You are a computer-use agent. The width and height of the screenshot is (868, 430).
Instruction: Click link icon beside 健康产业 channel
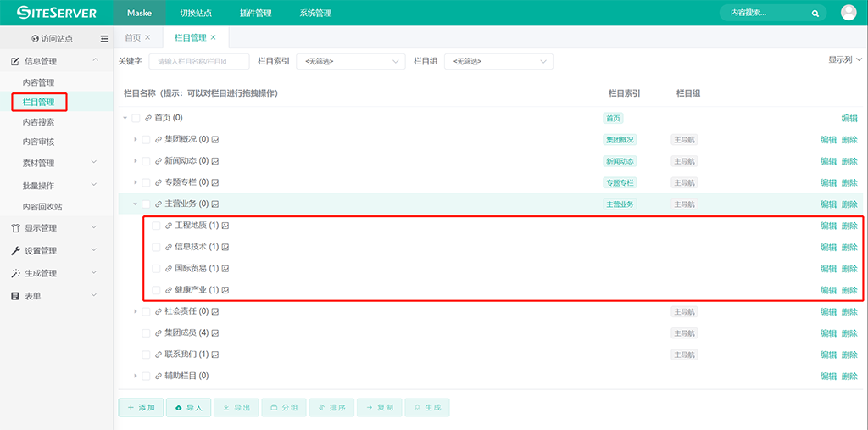click(x=169, y=290)
